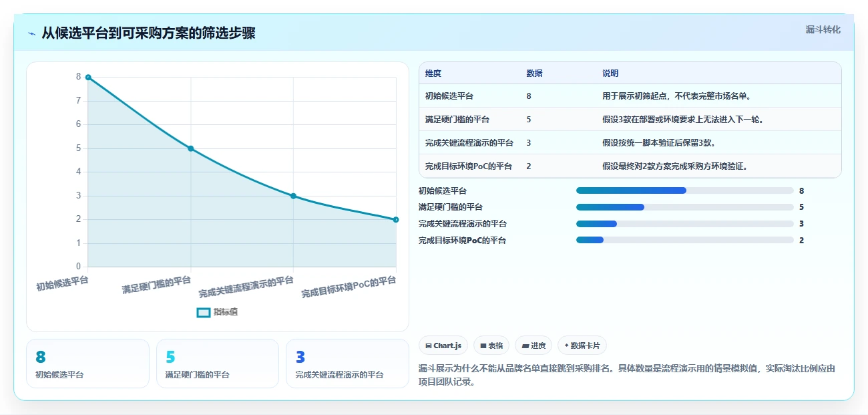This screenshot has height=415, width=868.
Task: Click the x-axis label 满足硬门槛的平台
Action: coord(156,285)
